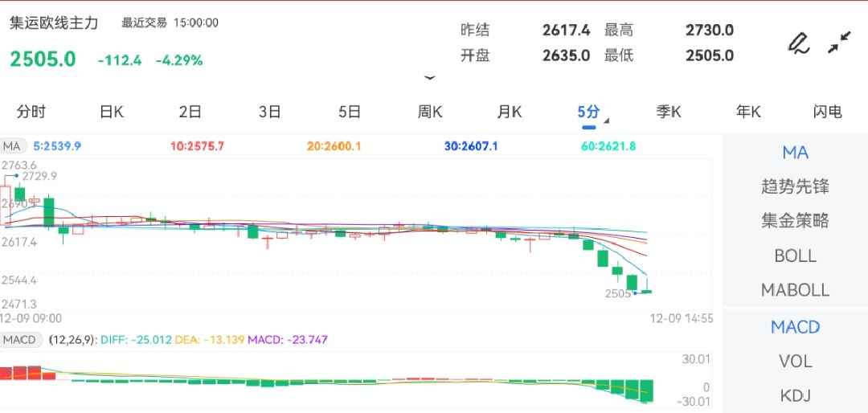
Task: Choose the MABOLL overlay indicator
Action: 795,290
